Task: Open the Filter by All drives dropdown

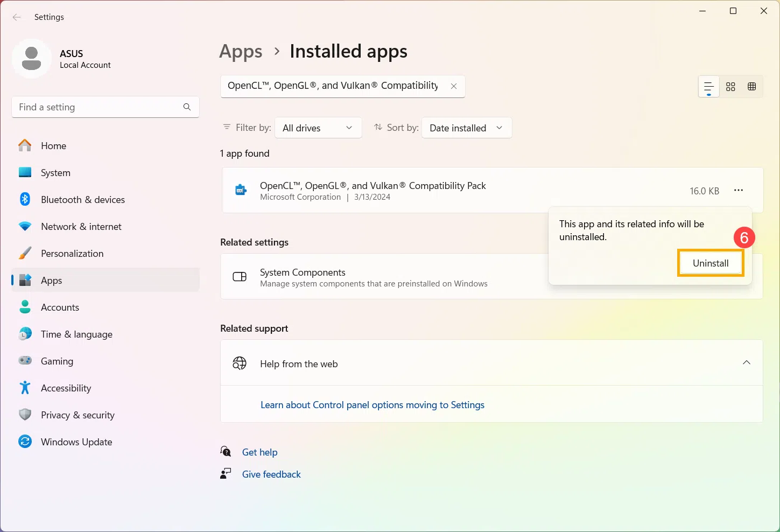Action: [318, 128]
